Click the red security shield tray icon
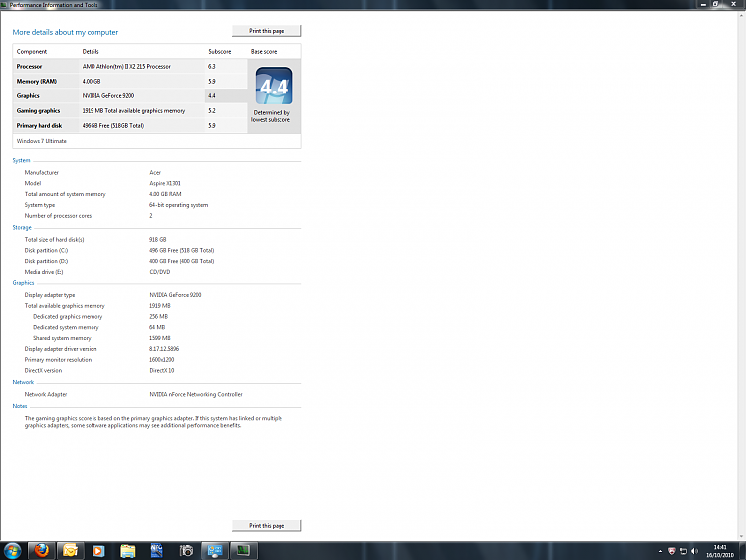 671,551
